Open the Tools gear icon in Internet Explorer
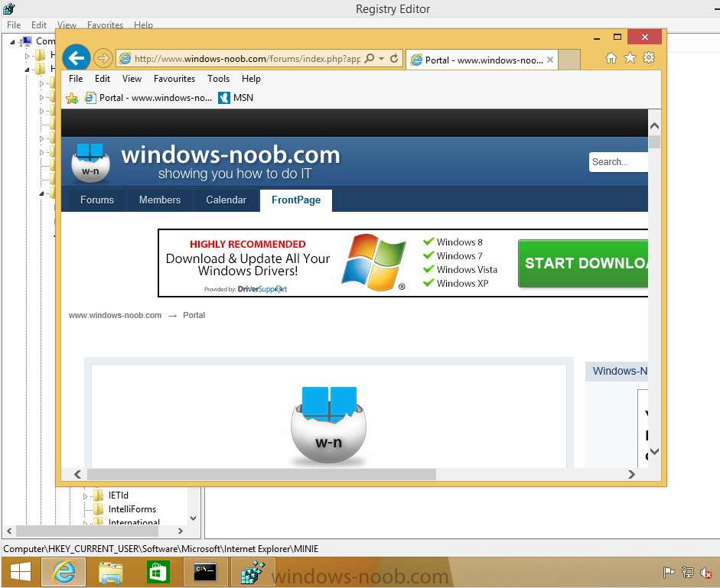 pos(648,58)
